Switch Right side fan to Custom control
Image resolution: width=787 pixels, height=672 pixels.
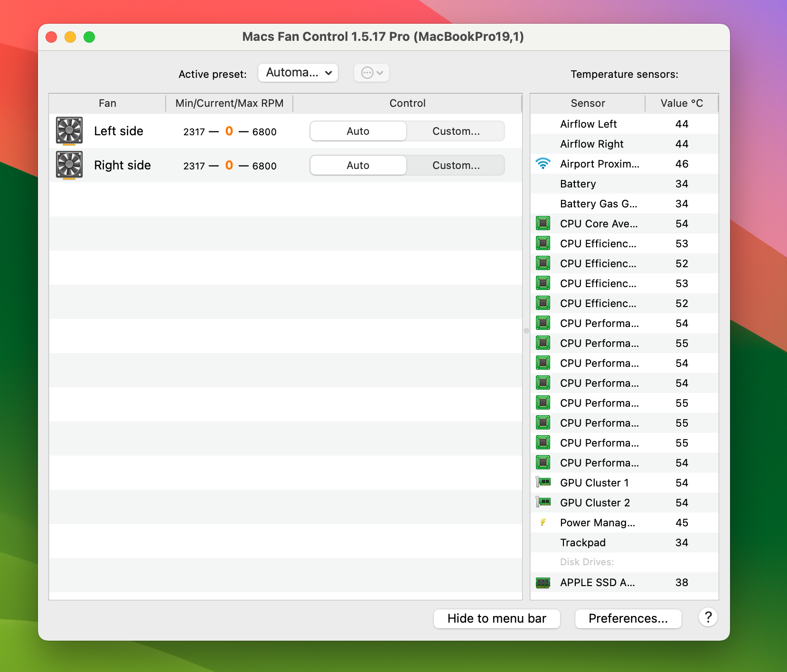click(x=455, y=165)
